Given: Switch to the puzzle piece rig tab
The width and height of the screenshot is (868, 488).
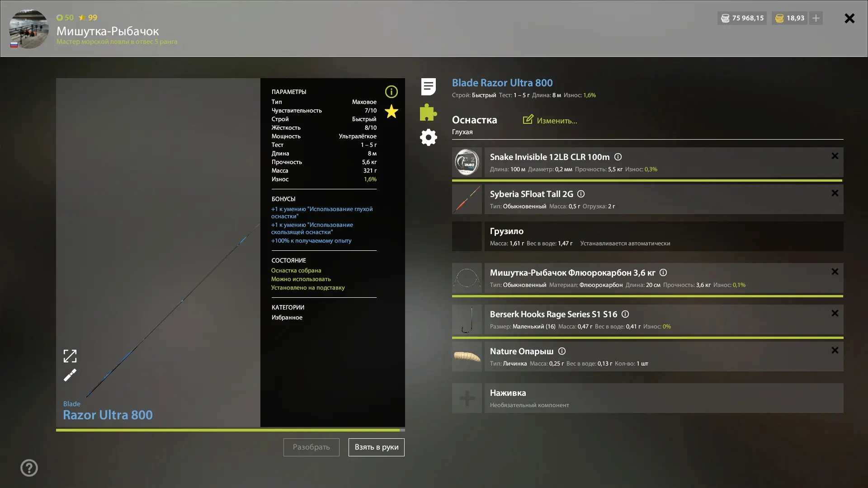Looking at the screenshot, I should 428,112.
